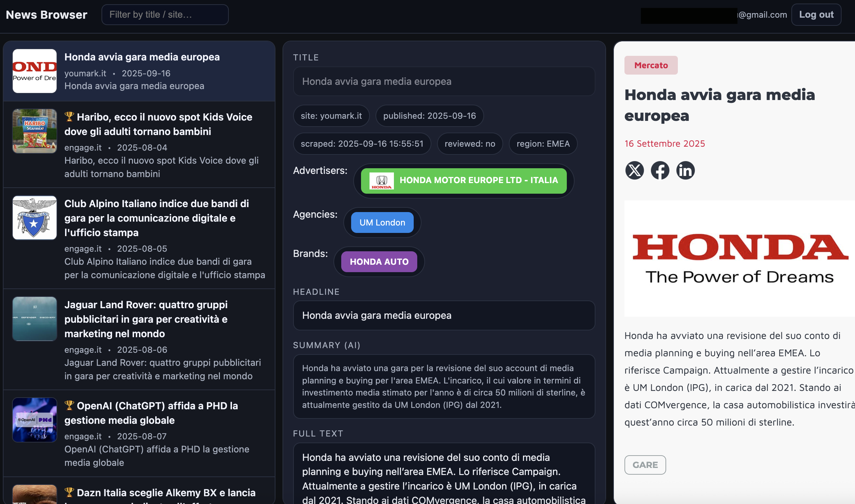Image resolution: width=855 pixels, height=504 pixels.
Task: Click the Mercato category label
Action: (x=651, y=65)
